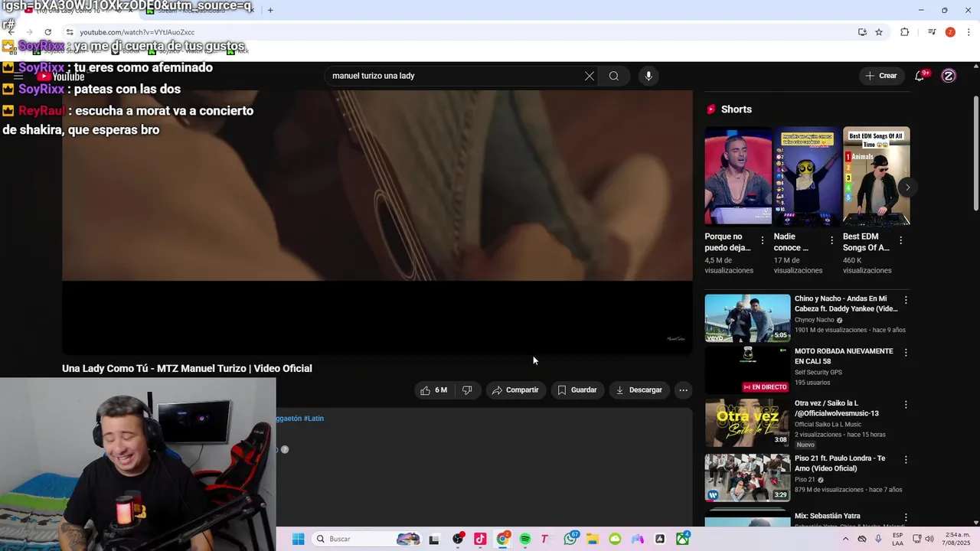Viewport: 980px width, 551px height.
Task: Open Shorts "Best EDM Songs Of A..." thumbnail
Action: tap(876, 176)
